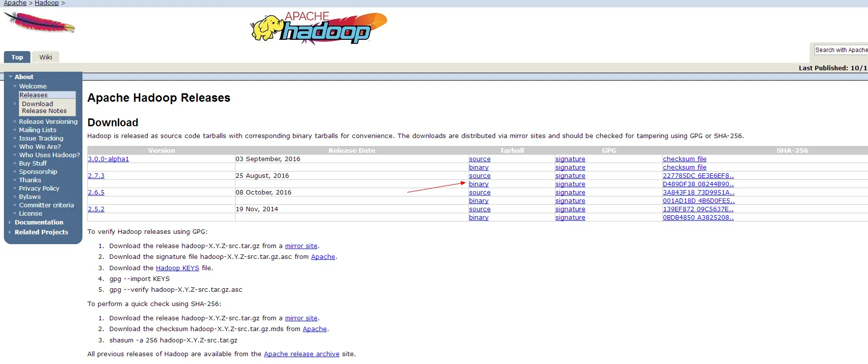This screenshot has width=868, height=364.
Task: Open Who We Are? in sidebar
Action: pos(40,147)
